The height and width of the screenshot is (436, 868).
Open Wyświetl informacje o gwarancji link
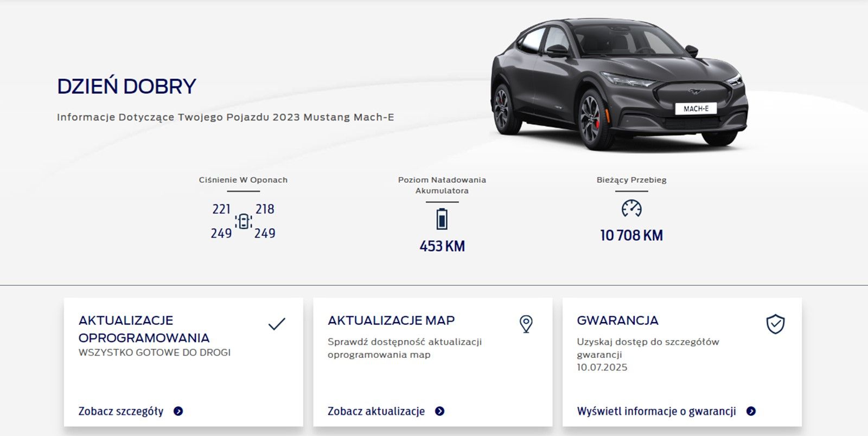656,411
